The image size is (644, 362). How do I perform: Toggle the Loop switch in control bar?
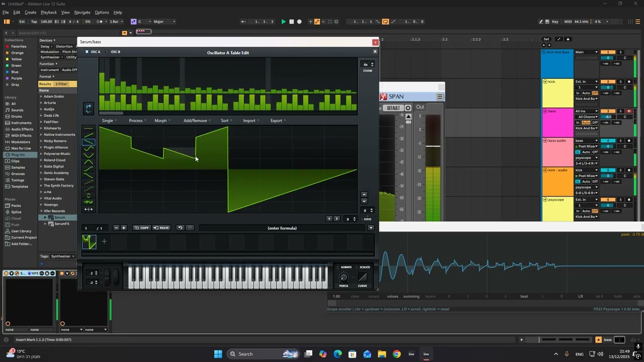tap(385, 22)
